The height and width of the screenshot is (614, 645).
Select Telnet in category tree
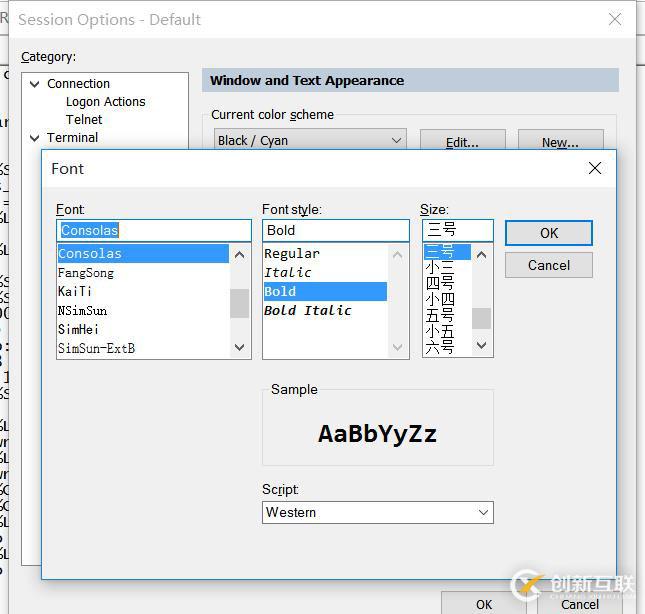(84, 119)
